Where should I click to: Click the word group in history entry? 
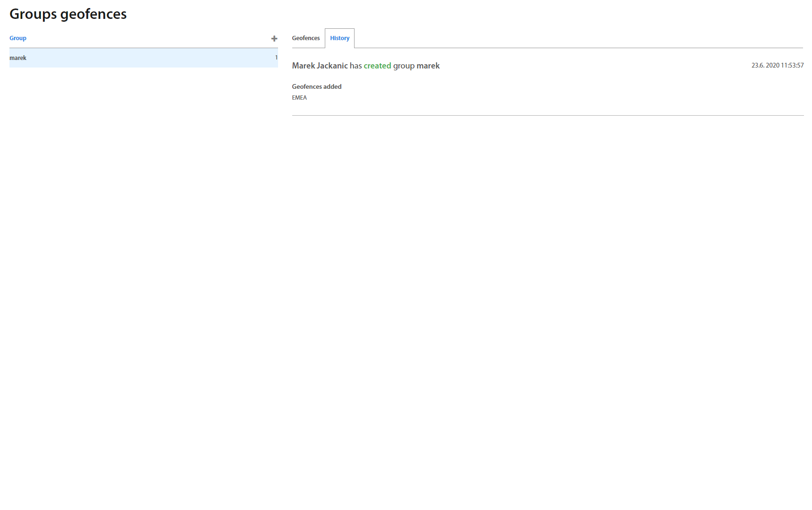coord(404,66)
